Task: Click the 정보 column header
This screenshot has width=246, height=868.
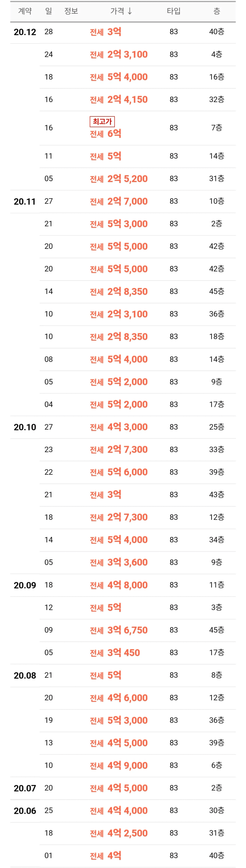Action: click(71, 12)
